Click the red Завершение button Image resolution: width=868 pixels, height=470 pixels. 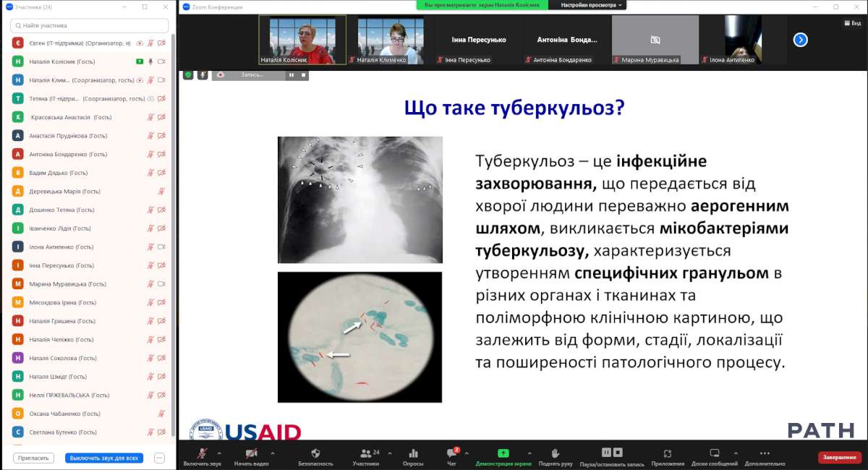(840, 457)
